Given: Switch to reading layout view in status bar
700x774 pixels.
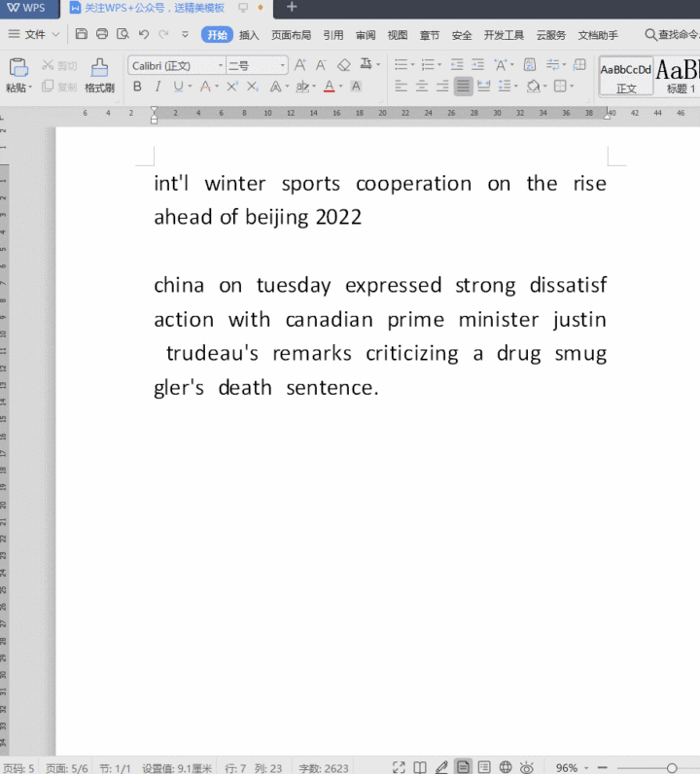Looking at the screenshot, I should click(x=420, y=767).
